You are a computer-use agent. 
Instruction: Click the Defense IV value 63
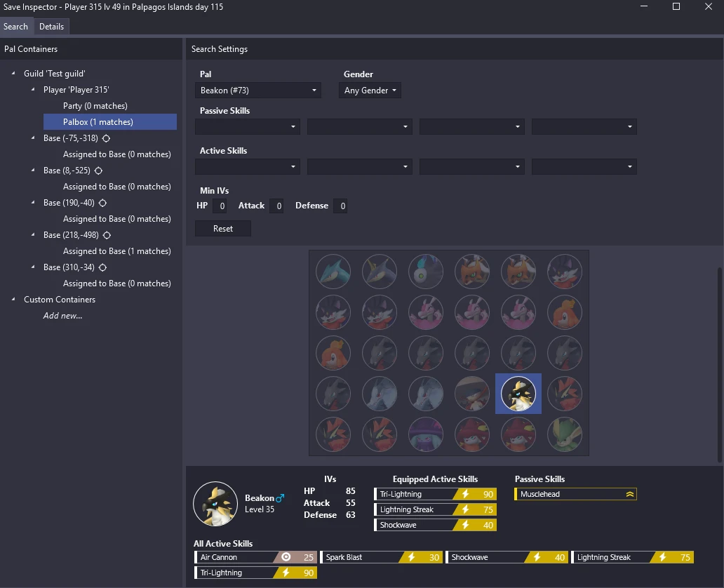351,515
